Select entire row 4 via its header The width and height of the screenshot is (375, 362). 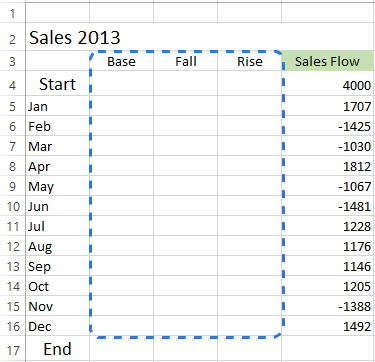point(12,83)
